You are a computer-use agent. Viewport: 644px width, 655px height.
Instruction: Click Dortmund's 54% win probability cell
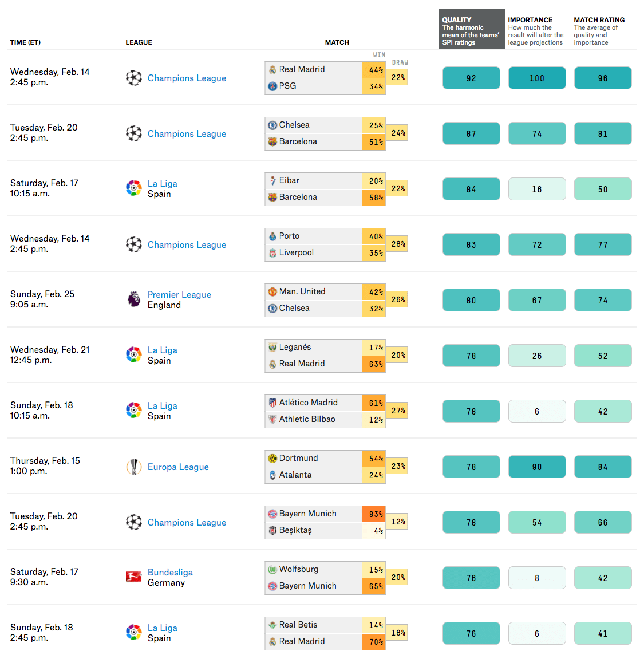pyautogui.click(x=374, y=458)
